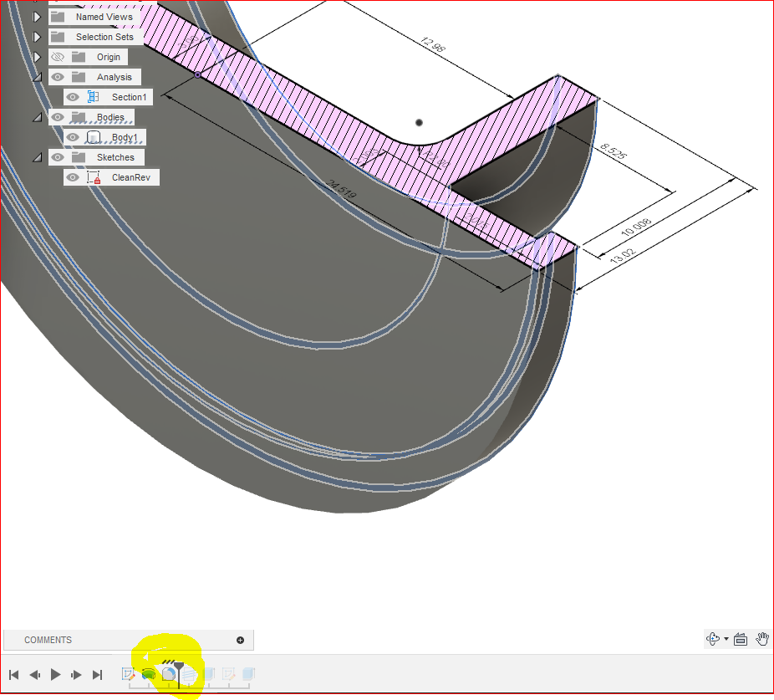Click the green revolve feature in the timeline
The width and height of the screenshot is (774, 700).
click(147, 673)
